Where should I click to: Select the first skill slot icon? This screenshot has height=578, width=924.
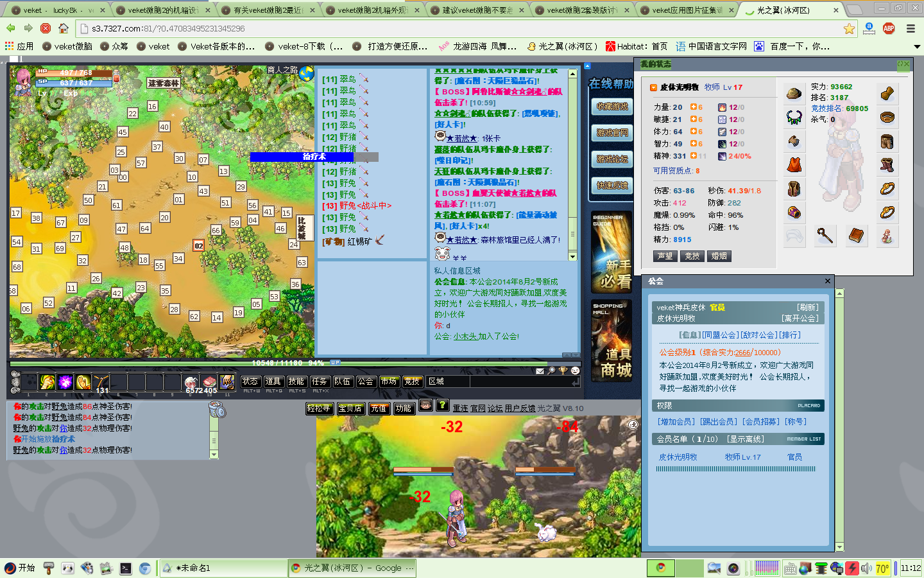coord(47,382)
